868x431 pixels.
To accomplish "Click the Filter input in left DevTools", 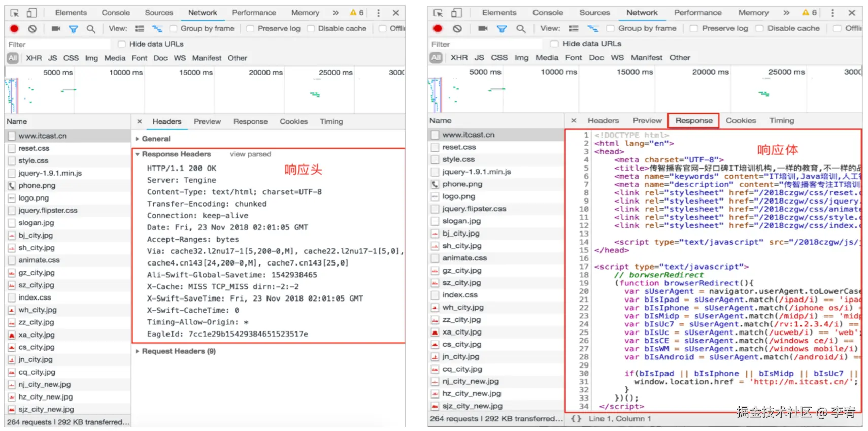I will 58,45.
